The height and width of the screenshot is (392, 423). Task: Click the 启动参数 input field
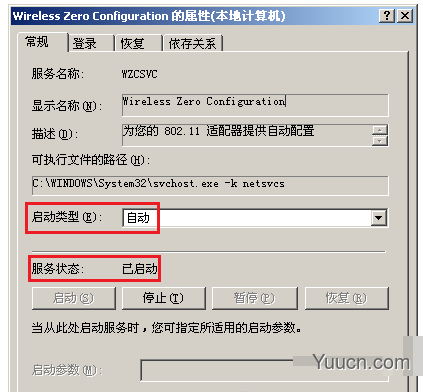[x=265, y=370]
